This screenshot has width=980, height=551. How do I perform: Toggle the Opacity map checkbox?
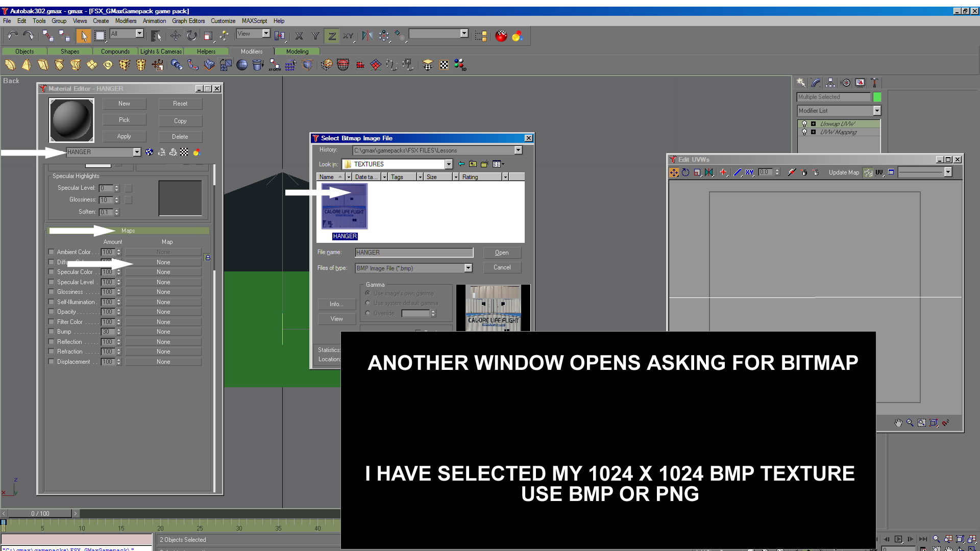pyautogui.click(x=51, y=312)
